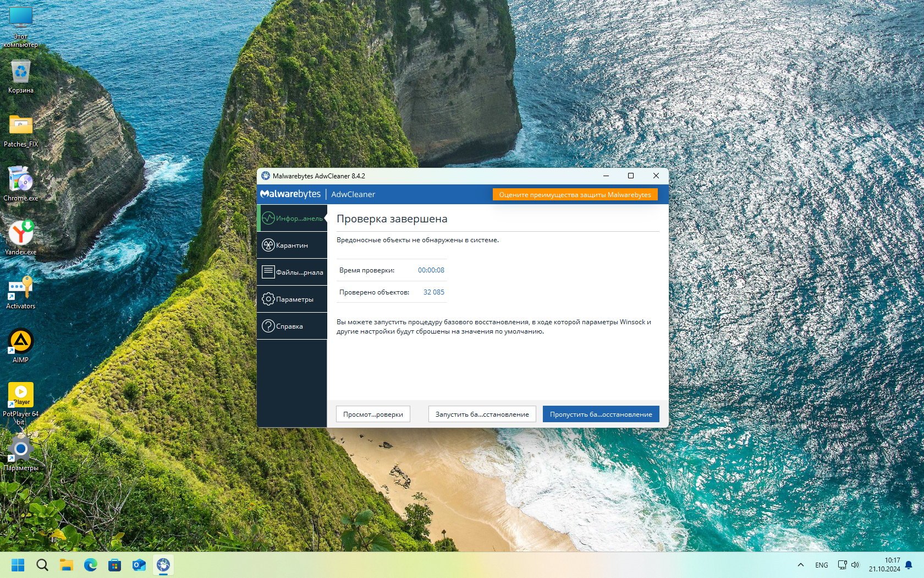Click scanned objects value 32 085
The width and height of the screenshot is (924, 578).
(x=434, y=292)
